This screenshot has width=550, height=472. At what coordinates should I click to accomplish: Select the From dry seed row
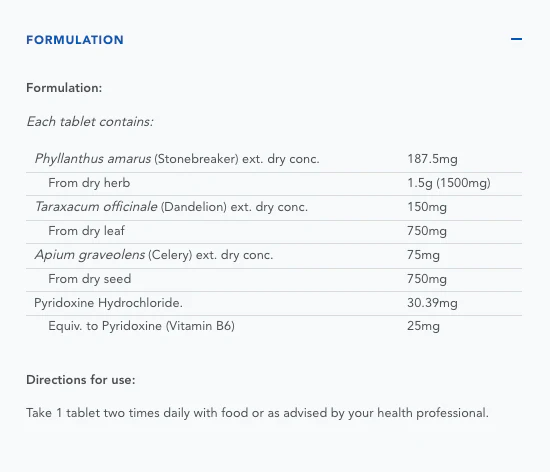(274, 280)
